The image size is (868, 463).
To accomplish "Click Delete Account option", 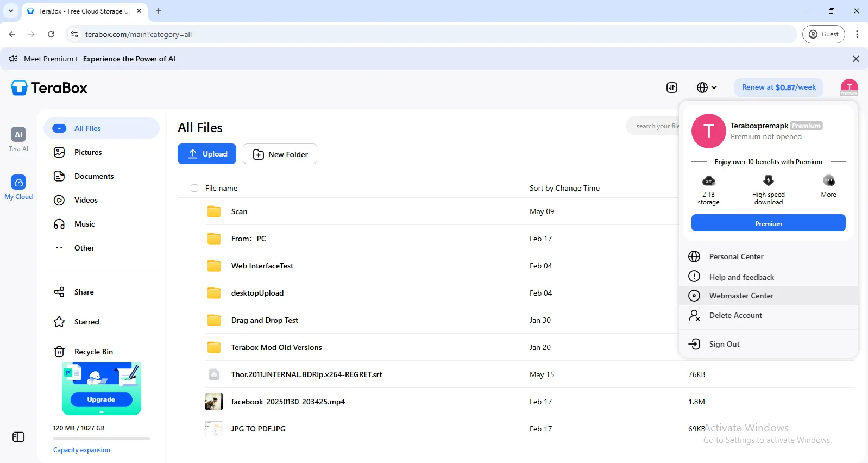I will tap(769, 315).
